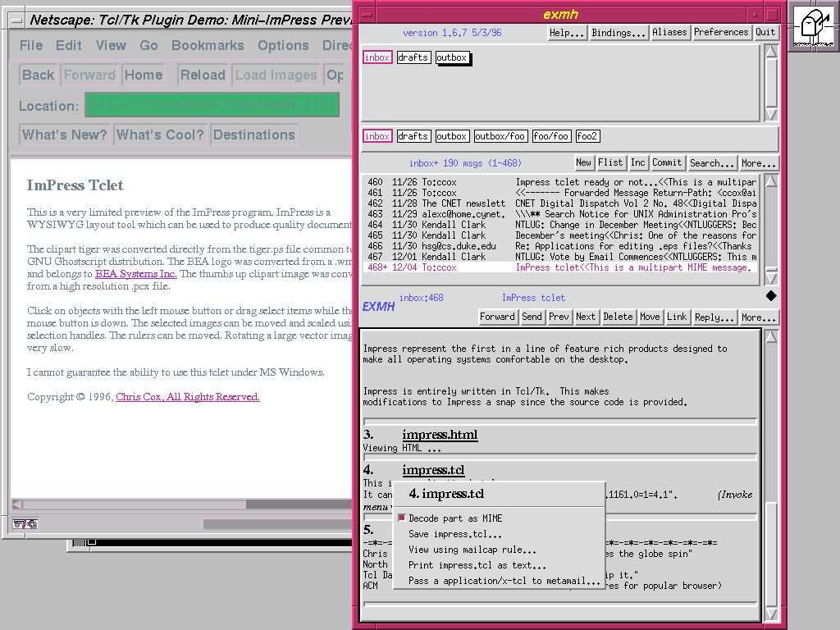Viewport: 840px width, 630px height.
Task: Select the foo/foo folder label
Action: coord(550,136)
